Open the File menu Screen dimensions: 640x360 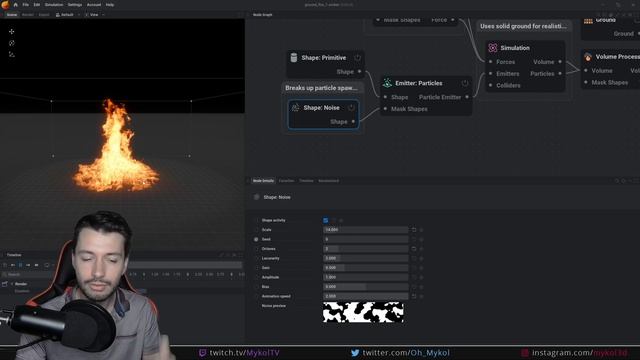pyautogui.click(x=26, y=5)
